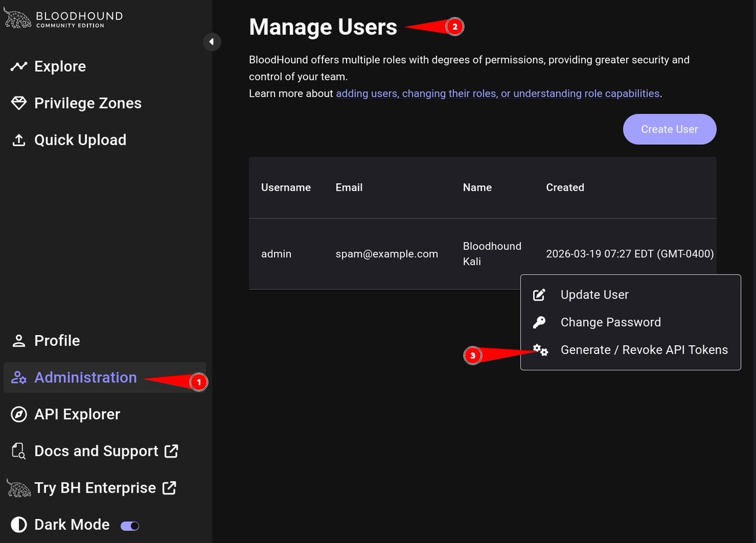
Task: Click the BloodHound Community Edition logo
Action: (63, 18)
